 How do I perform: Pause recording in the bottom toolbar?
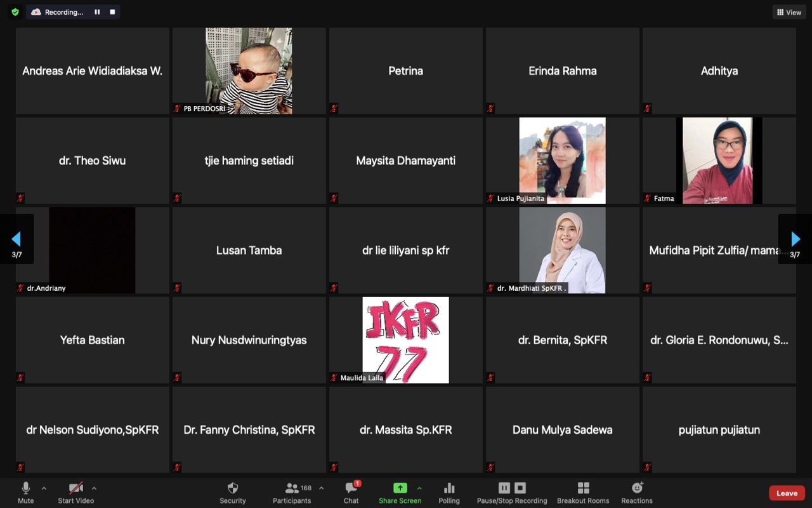(504, 488)
